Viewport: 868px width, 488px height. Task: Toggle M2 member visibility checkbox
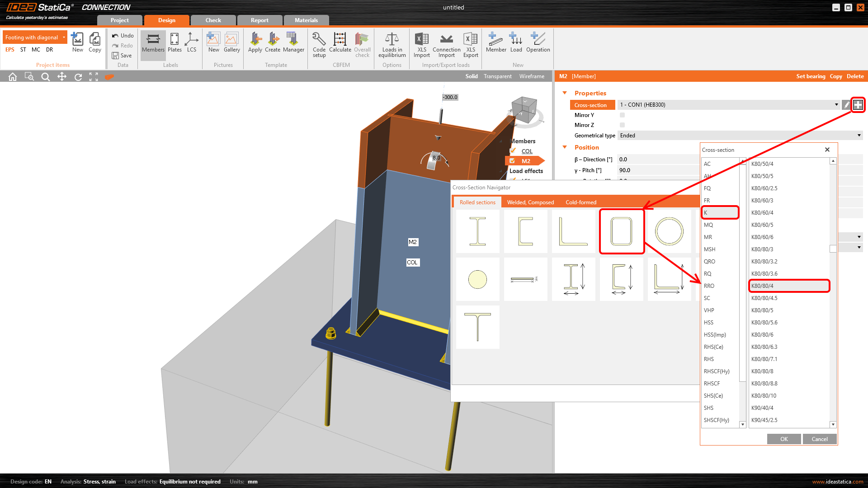(512, 161)
